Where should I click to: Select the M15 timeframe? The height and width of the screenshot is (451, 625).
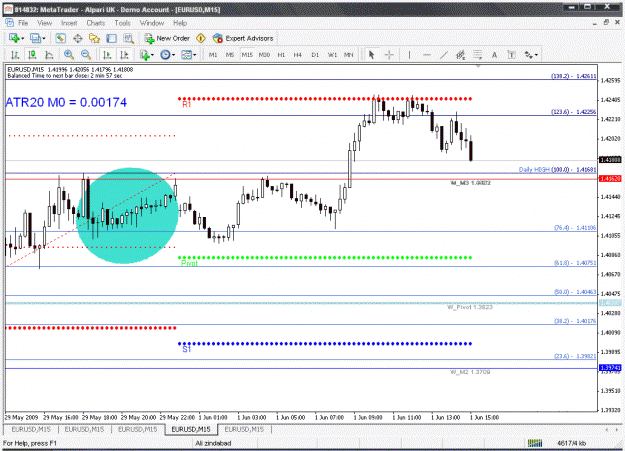(247, 55)
